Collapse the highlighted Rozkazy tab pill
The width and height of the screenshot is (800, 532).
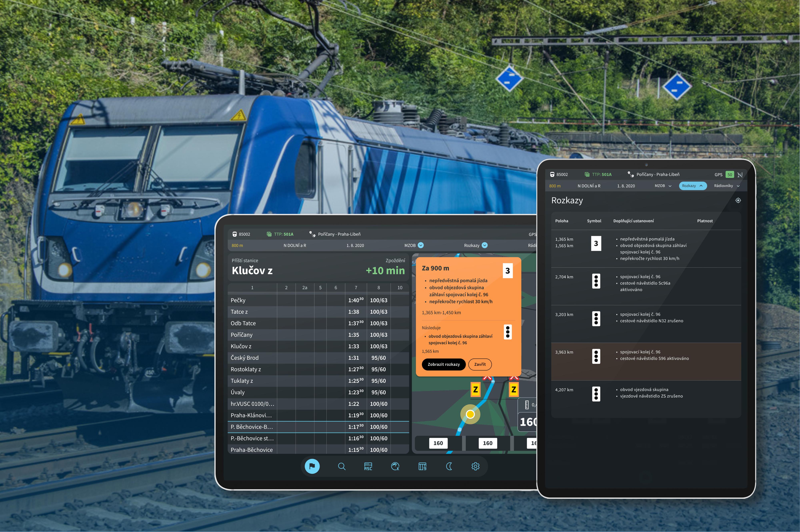point(693,186)
